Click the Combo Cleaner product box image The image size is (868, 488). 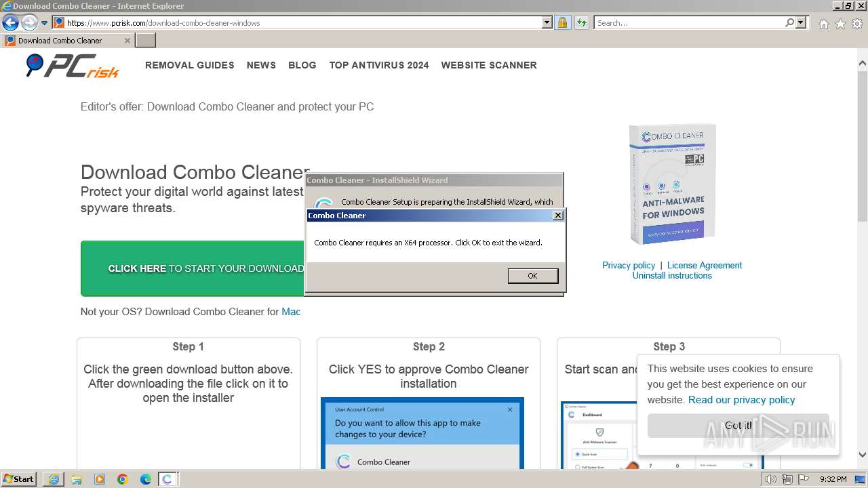(672, 184)
